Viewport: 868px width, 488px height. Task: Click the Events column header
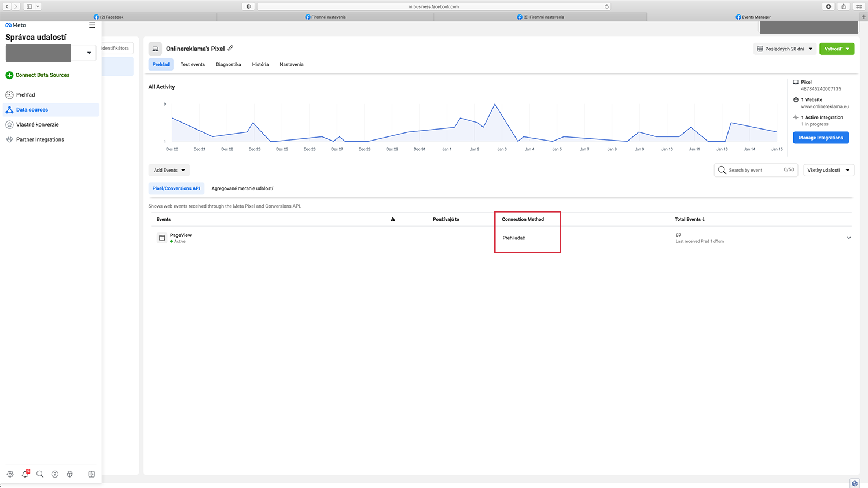[164, 219]
